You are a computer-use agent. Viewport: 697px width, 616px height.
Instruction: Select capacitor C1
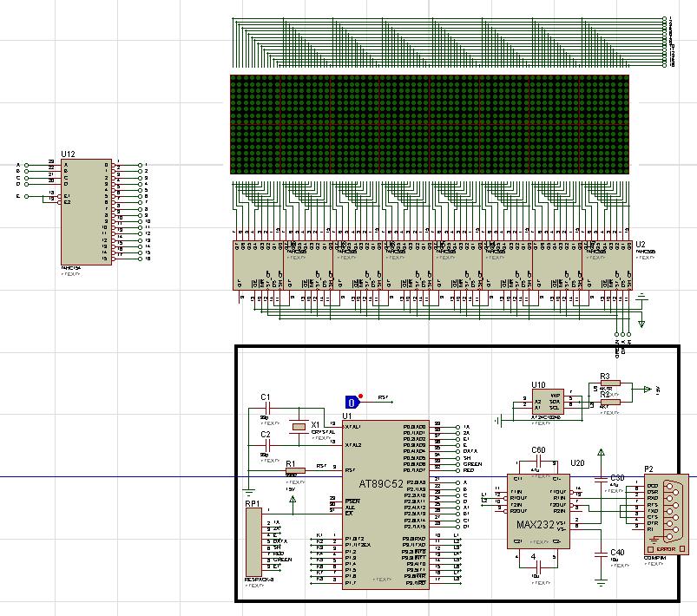(x=267, y=408)
